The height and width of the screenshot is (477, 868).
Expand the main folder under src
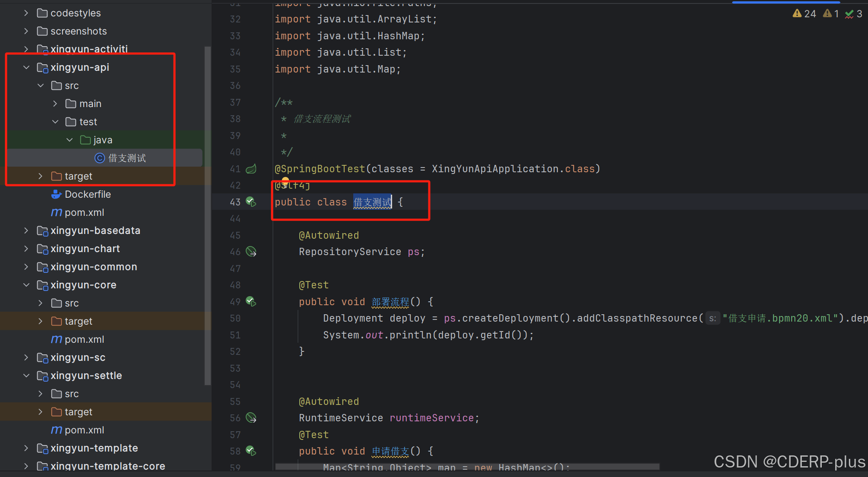[55, 104]
